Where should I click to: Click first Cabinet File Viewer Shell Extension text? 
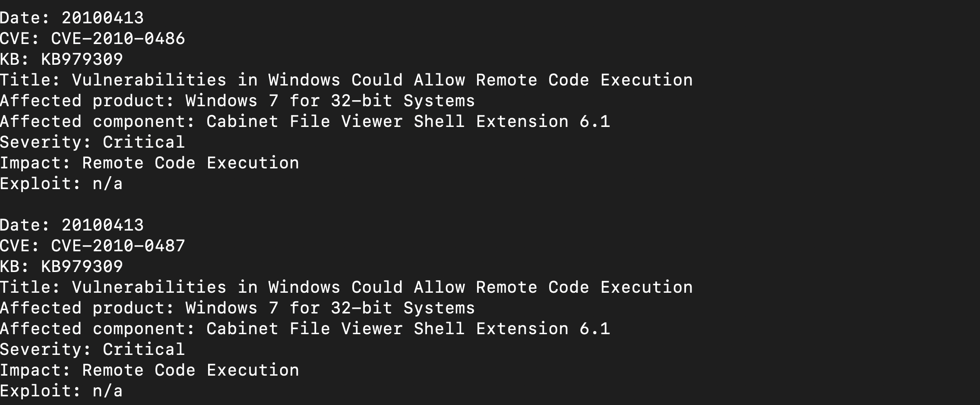point(387,122)
